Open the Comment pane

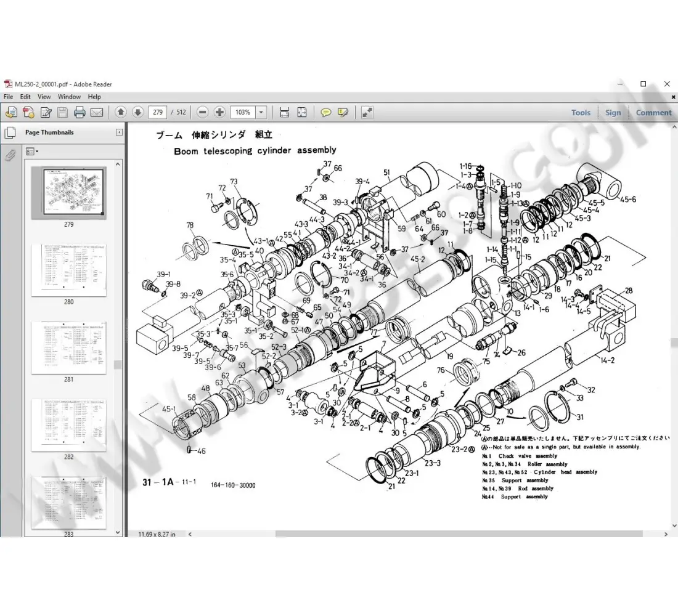pyautogui.click(x=653, y=112)
